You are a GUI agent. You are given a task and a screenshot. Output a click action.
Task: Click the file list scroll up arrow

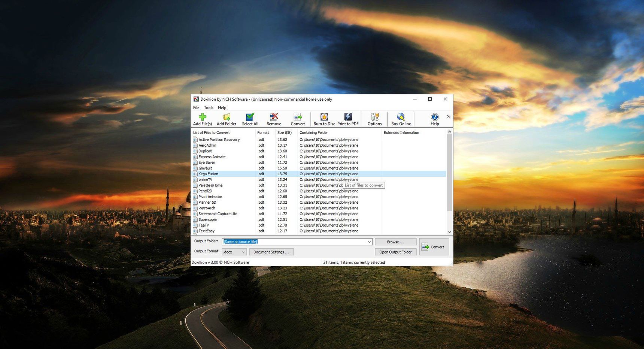pyautogui.click(x=450, y=132)
